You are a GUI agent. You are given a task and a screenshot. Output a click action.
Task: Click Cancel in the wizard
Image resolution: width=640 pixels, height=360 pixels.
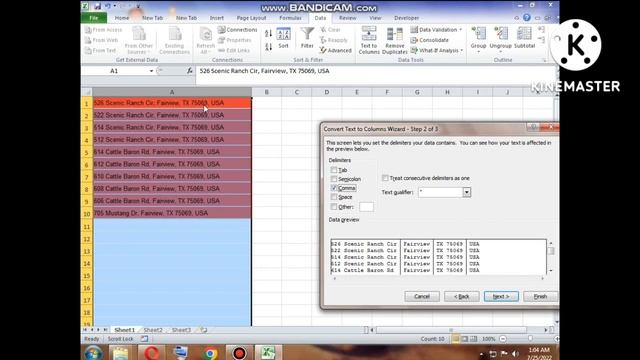pos(422,296)
